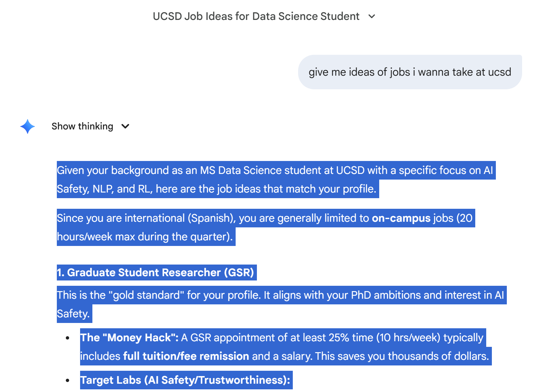
Task: Open the conversation title dropdown chevron
Action: (x=372, y=16)
